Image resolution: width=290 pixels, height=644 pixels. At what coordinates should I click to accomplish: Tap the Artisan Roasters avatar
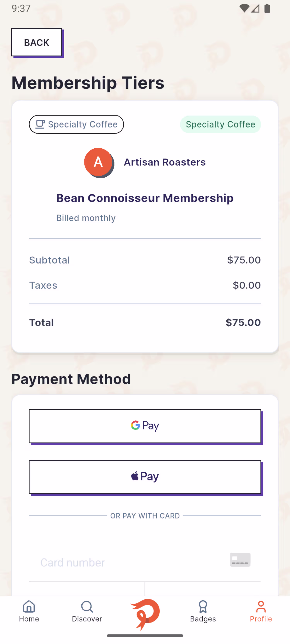click(98, 162)
